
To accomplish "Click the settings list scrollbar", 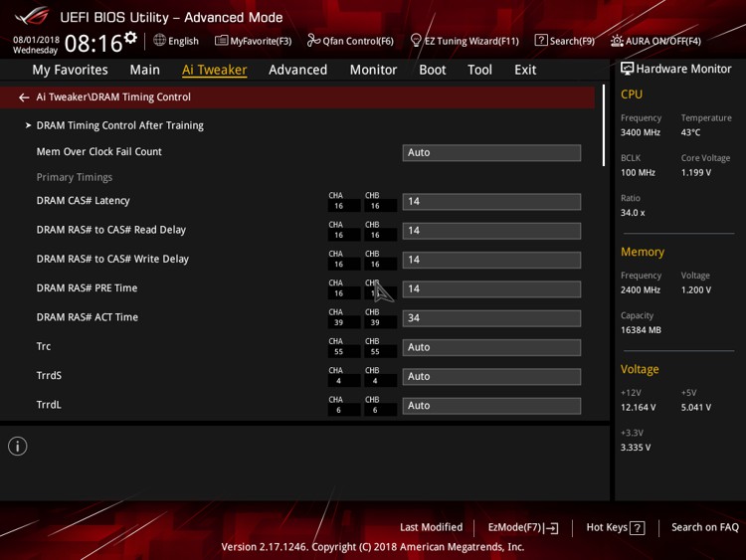I will tap(604, 125).
